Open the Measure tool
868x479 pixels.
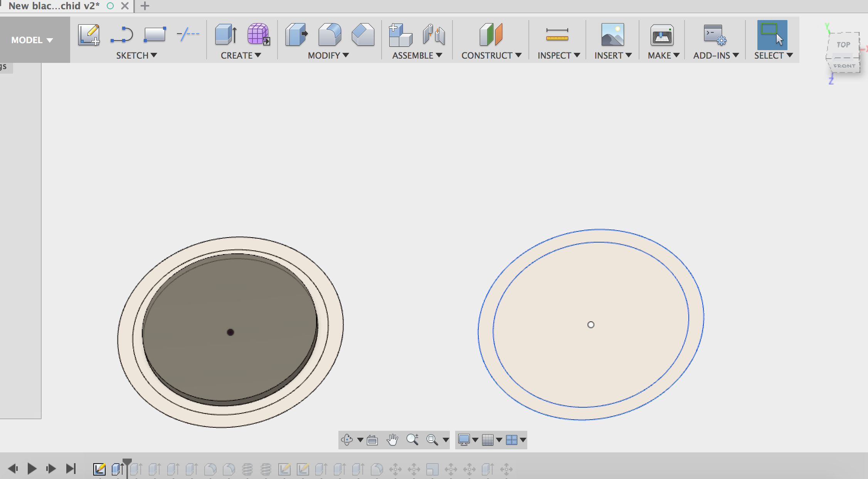click(x=557, y=34)
